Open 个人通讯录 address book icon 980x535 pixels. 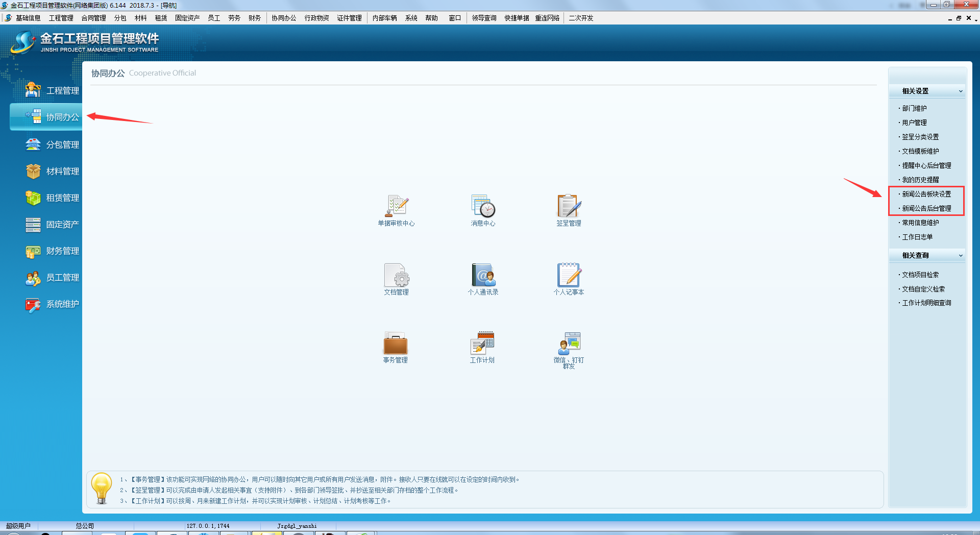(483, 275)
